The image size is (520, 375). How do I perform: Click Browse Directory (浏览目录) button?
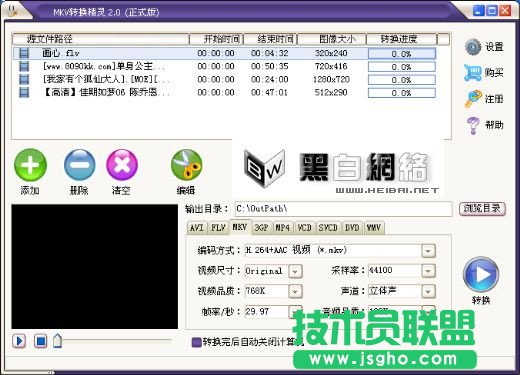(482, 209)
